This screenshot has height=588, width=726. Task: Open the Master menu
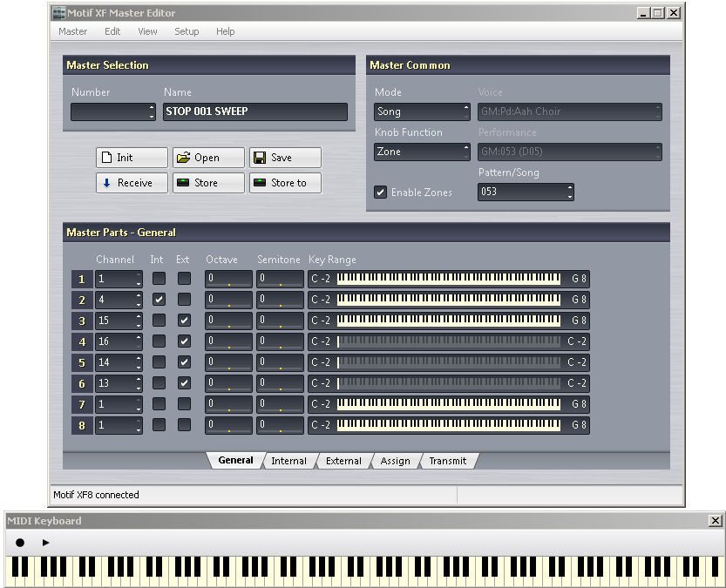[72, 31]
